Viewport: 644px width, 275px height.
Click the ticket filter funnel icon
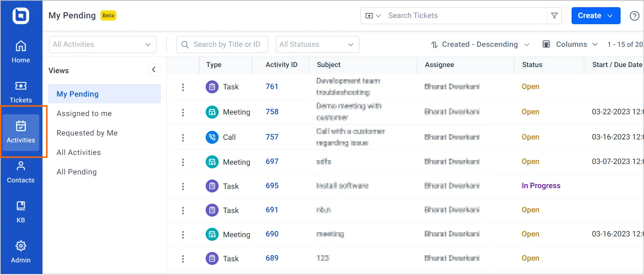click(x=554, y=15)
